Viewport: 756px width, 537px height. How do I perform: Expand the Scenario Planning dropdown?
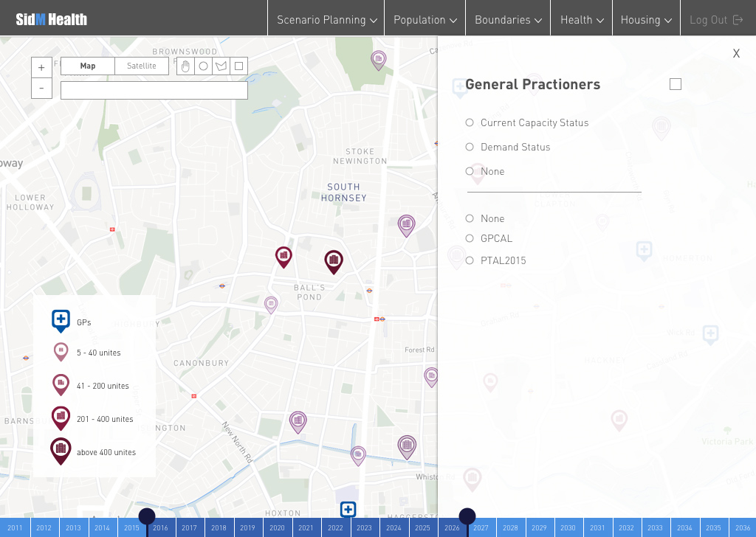tap(326, 20)
